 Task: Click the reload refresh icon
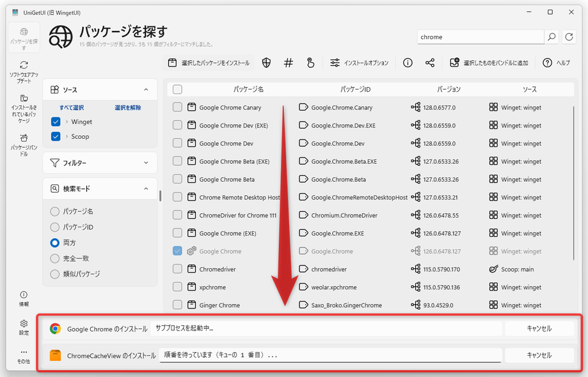point(569,36)
